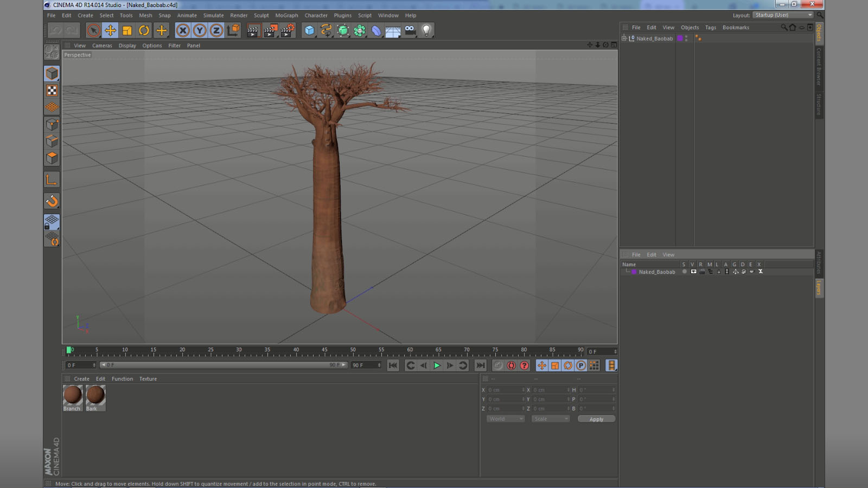
Task: Toggle locked workplane icon
Action: pos(52,222)
